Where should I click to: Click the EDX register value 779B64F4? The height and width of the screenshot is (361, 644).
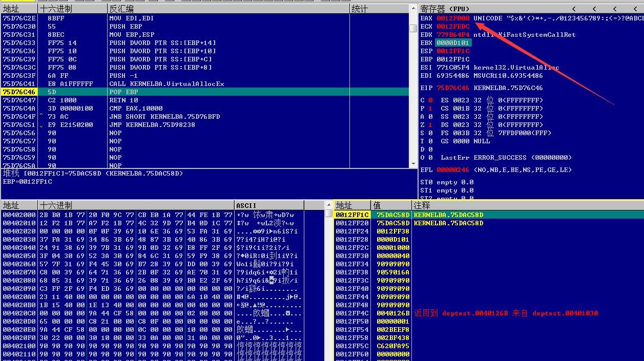(453, 34)
